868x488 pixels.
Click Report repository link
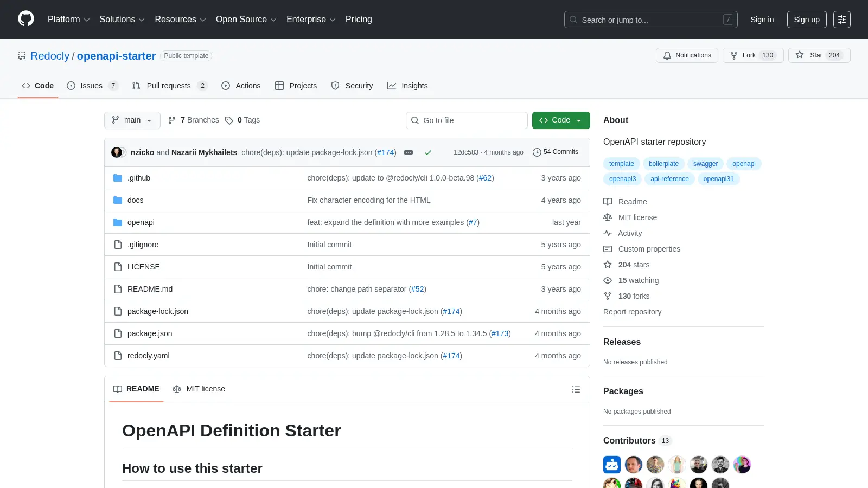point(632,312)
